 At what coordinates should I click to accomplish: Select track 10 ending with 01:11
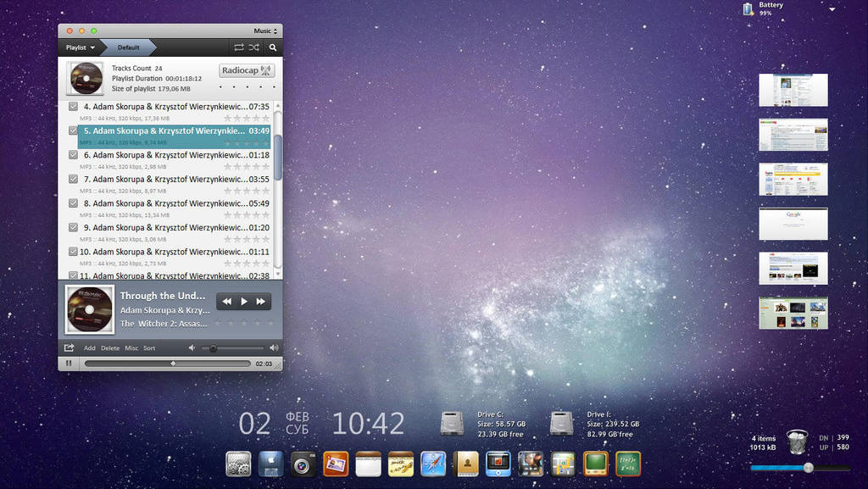pyautogui.click(x=176, y=257)
